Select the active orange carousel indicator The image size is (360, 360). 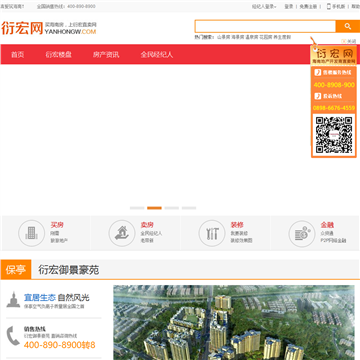154,208
